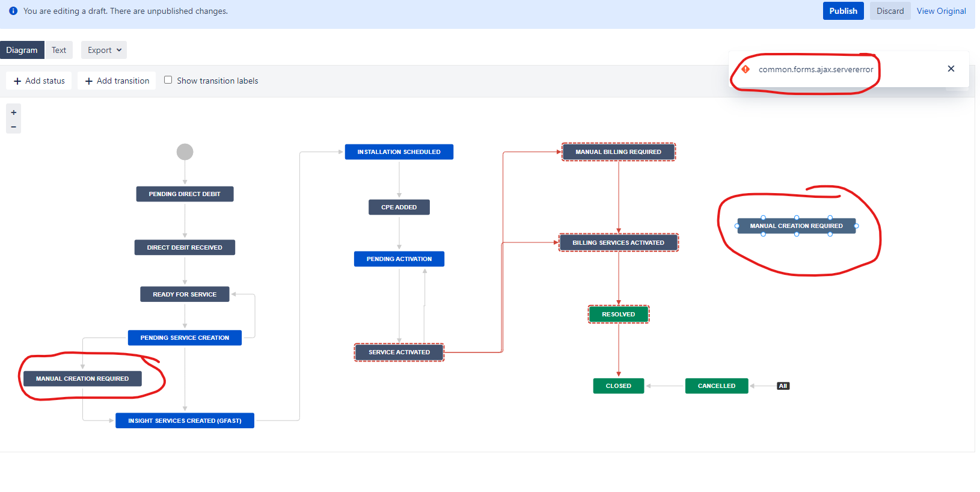The height and width of the screenshot is (492, 980).
Task: Select the CPE Added status
Action: (399, 207)
